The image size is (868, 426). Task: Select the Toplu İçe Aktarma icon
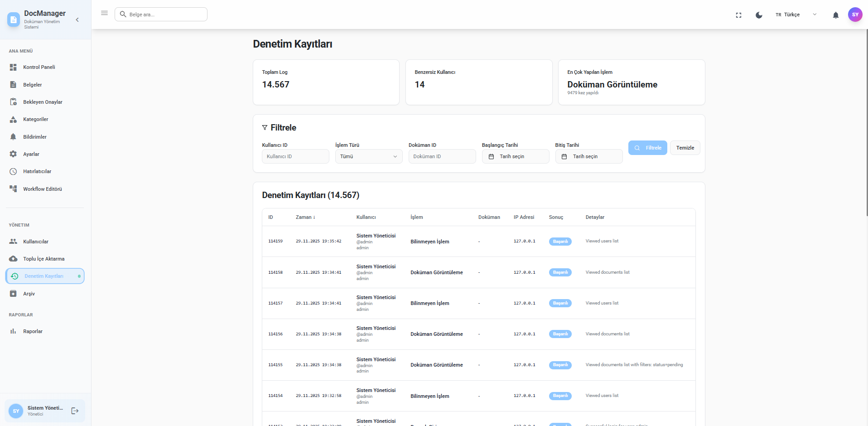(14, 259)
